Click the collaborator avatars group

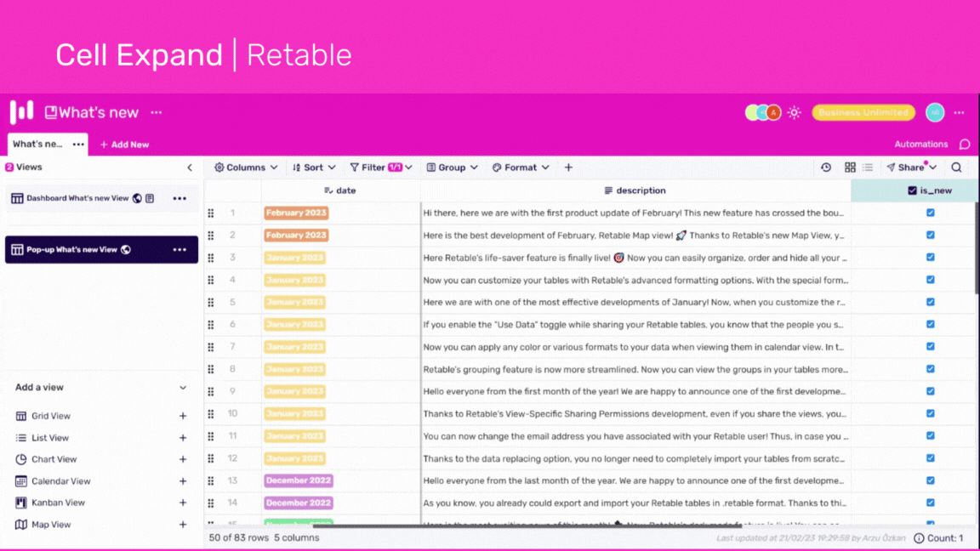pyautogui.click(x=763, y=112)
